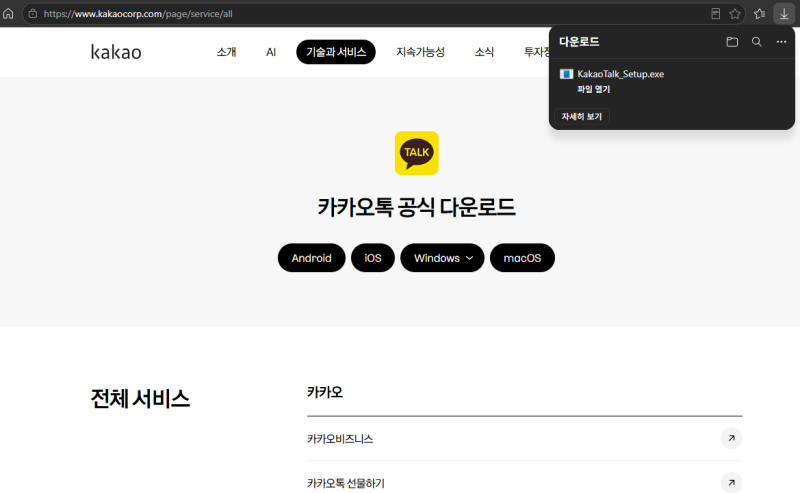The image size is (800, 493).
Task: Click the 전체 서비스 heading
Action: 140,399
